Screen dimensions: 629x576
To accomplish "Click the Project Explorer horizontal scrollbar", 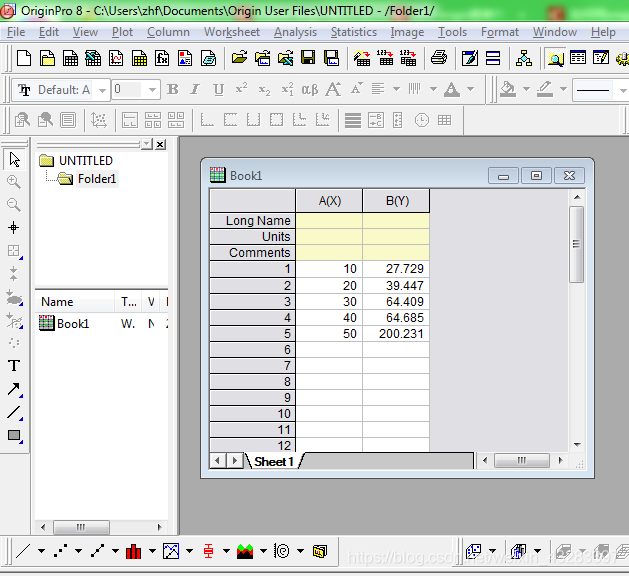I will point(81,527).
